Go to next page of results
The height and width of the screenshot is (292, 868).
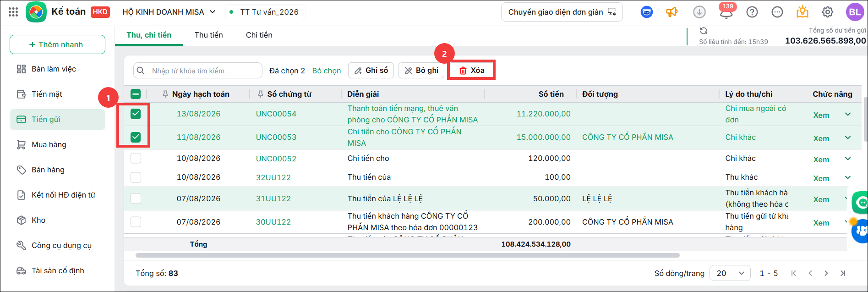click(826, 273)
